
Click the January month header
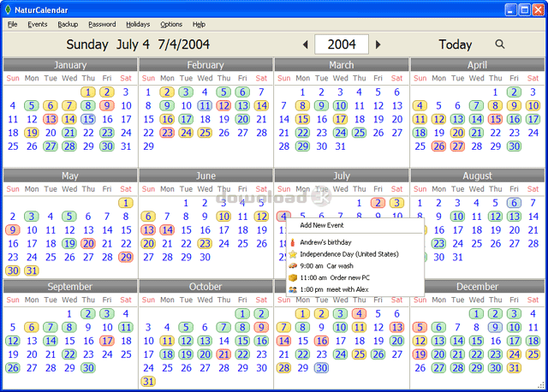[x=70, y=65]
